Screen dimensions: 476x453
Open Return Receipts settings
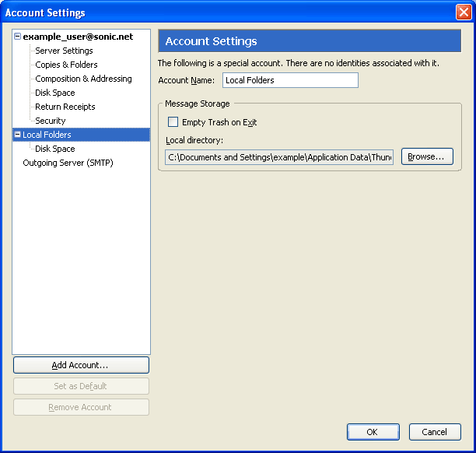[65, 107]
